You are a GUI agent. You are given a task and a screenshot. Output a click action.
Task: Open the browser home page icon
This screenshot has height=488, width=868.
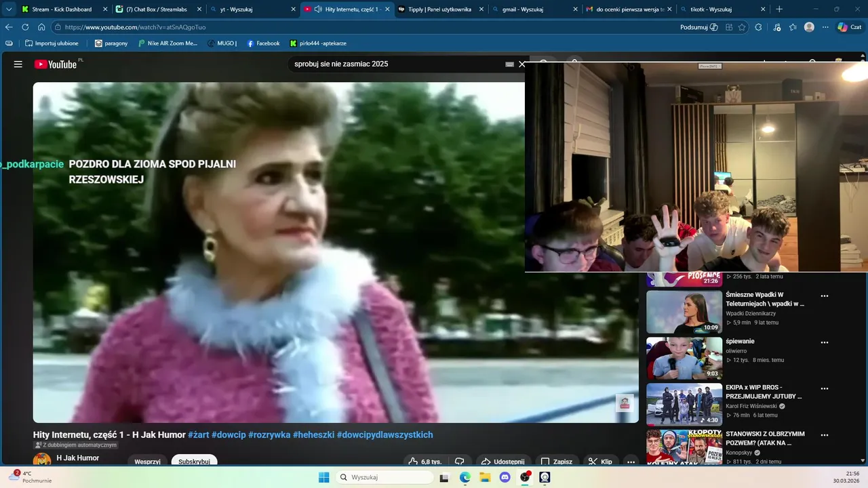41,27
